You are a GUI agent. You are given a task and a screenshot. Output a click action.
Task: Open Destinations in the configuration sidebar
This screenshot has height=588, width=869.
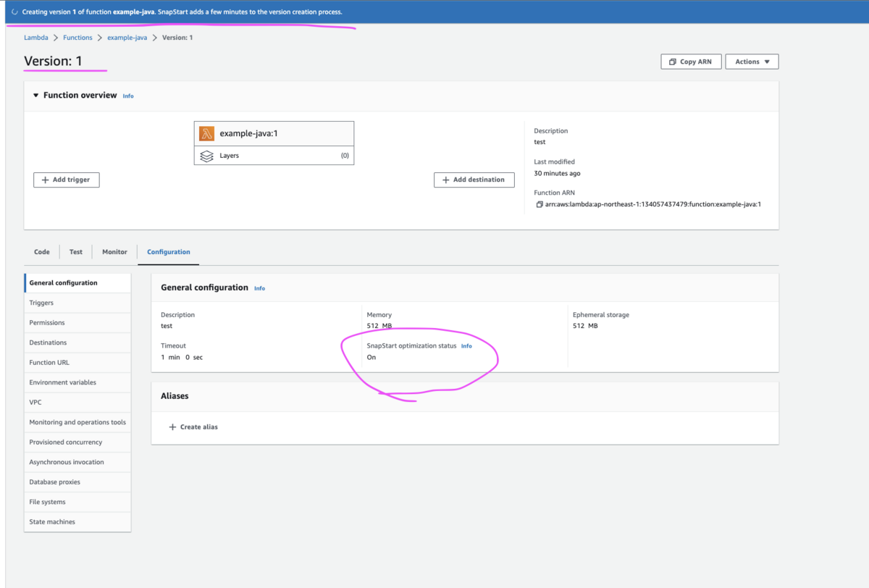77,343
